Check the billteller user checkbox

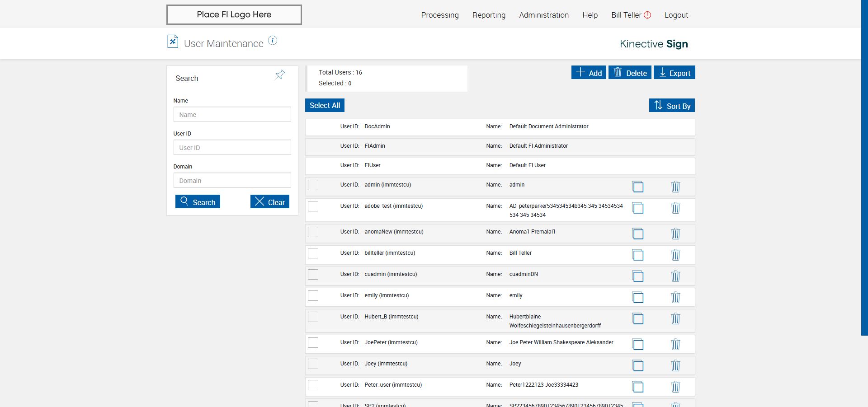click(313, 253)
